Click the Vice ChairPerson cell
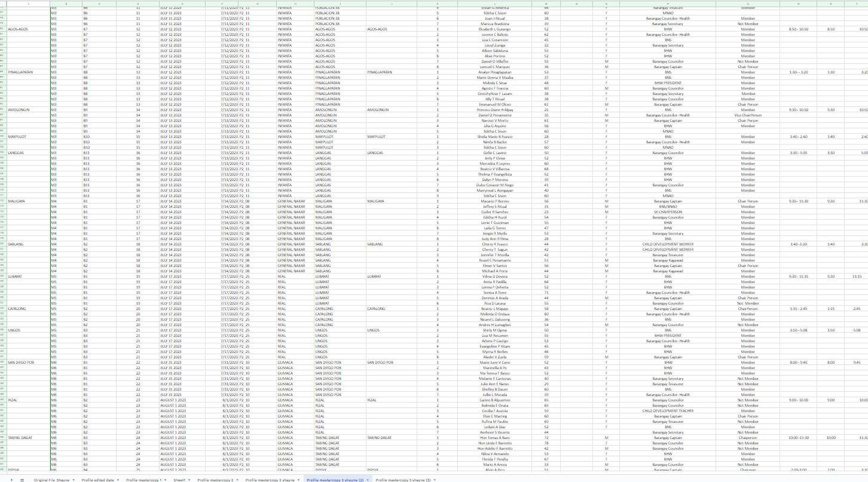This screenshot has height=482, width=868. 748,115
